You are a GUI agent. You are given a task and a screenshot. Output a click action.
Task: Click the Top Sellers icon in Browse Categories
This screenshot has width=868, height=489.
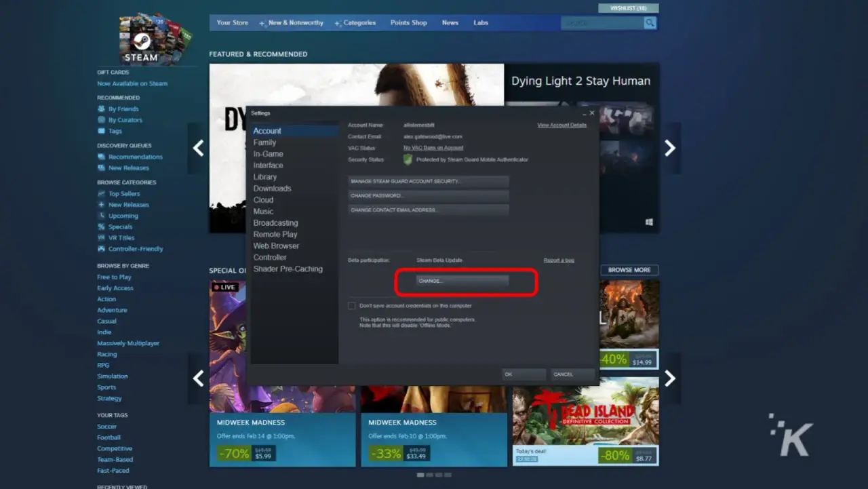[102, 194]
